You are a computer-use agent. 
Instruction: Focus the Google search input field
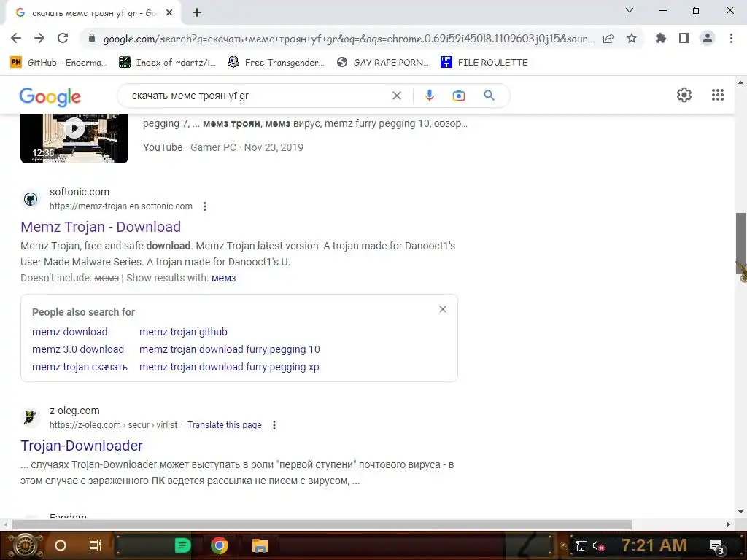(258, 96)
